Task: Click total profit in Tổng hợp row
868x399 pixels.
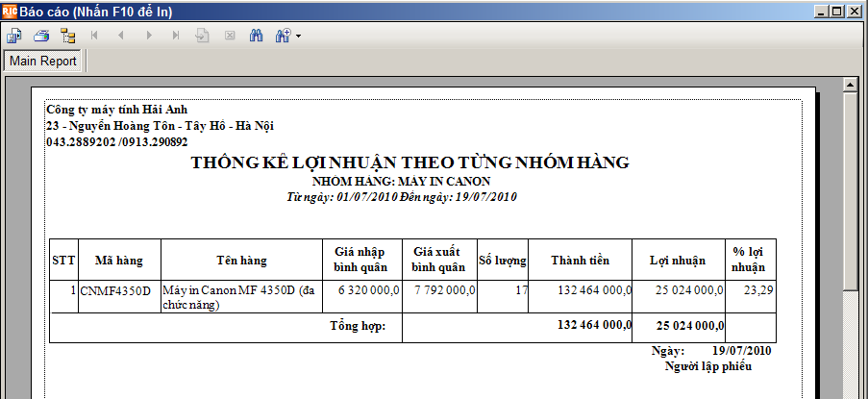Action: pos(690,327)
